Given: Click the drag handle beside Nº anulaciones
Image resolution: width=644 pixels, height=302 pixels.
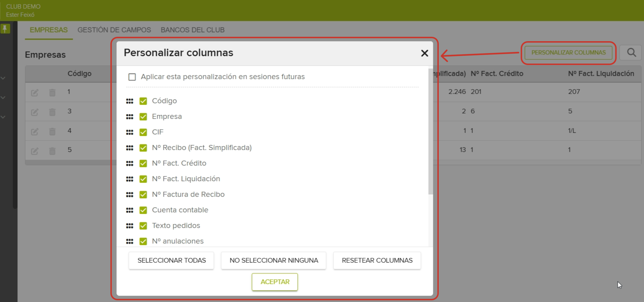Looking at the screenshot, I should (130, 241).
